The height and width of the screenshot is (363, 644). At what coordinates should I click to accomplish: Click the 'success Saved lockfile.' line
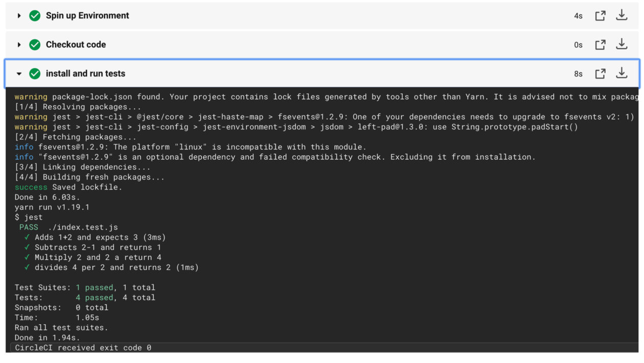click(68, 187)
